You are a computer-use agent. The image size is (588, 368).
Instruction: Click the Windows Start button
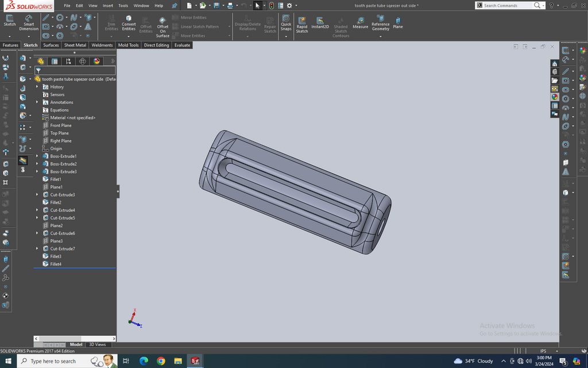pos(8,361)
